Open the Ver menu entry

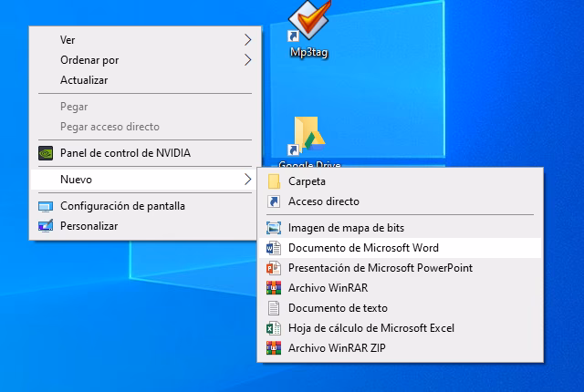pos(145,40)
